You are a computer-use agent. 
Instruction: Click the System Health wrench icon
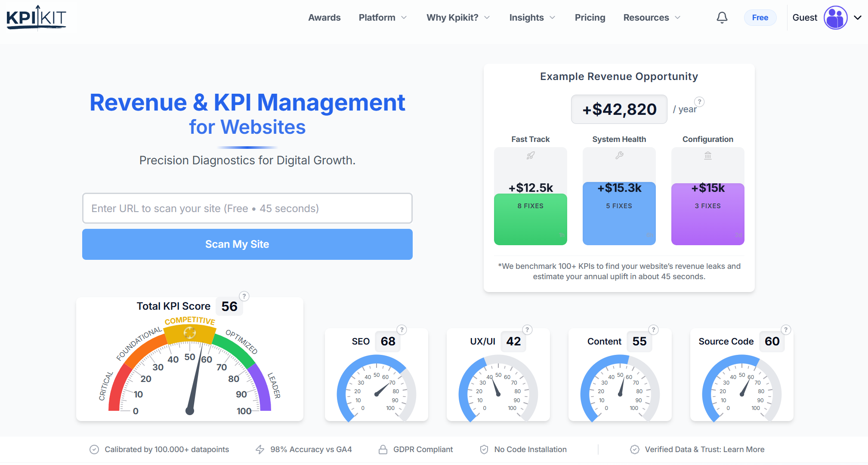[619, 156]
